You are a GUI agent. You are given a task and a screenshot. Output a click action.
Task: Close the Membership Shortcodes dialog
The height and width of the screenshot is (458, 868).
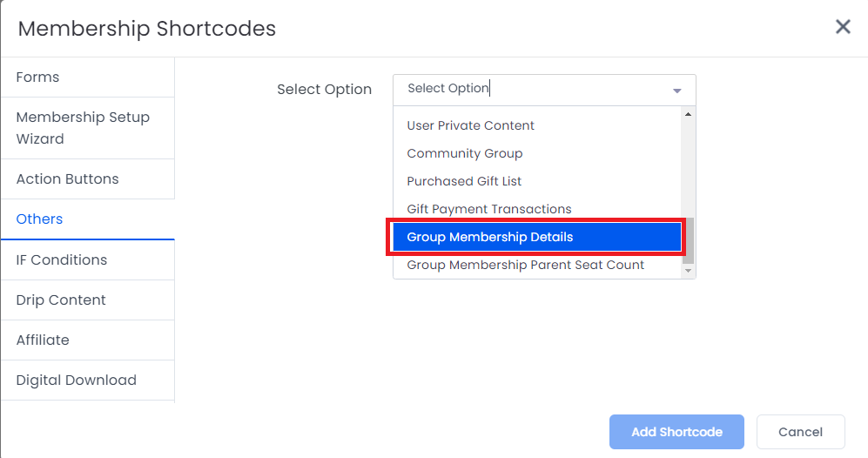click(x=843, y=27)
